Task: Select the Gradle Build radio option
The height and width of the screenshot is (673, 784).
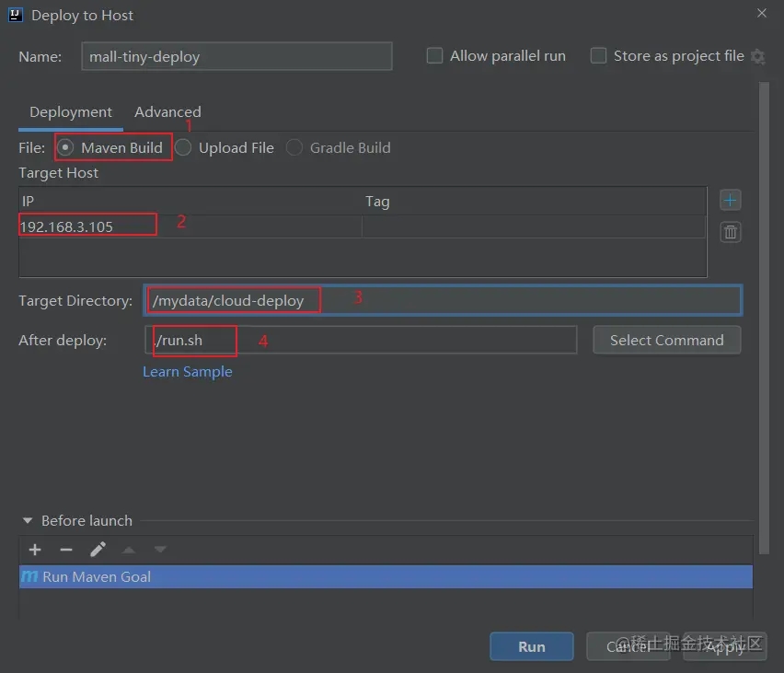Action: [294, 147]
